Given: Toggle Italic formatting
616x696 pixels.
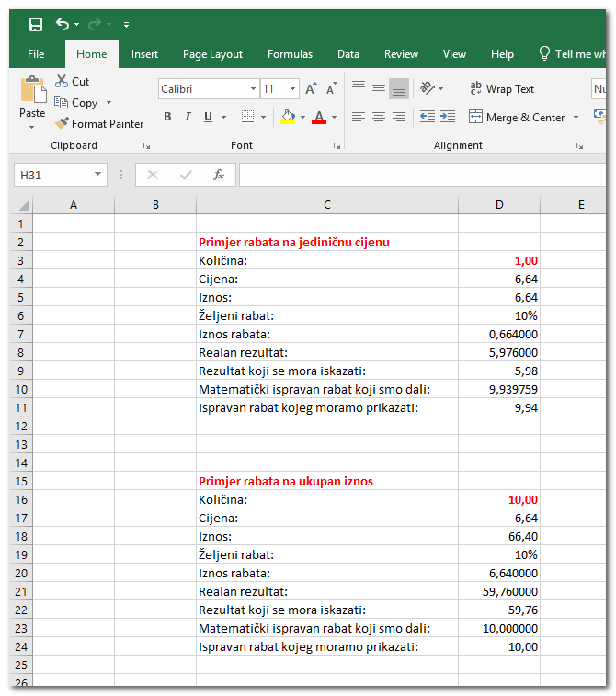Looking at the screenshot, I should click(x=188, y=117).
